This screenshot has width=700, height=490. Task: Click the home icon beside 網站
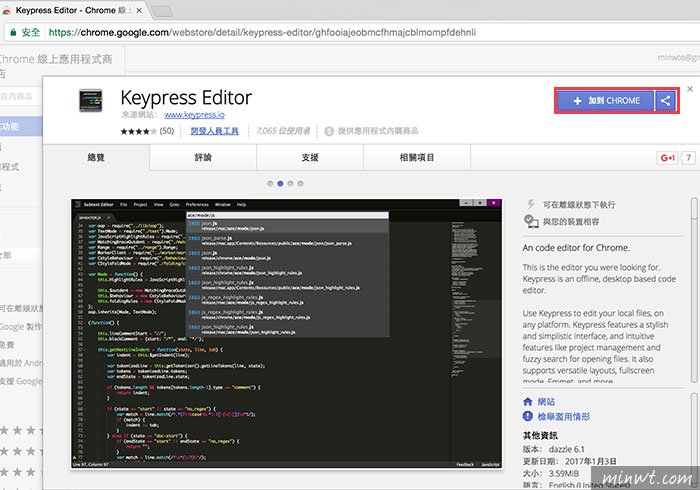click(528, 402)
